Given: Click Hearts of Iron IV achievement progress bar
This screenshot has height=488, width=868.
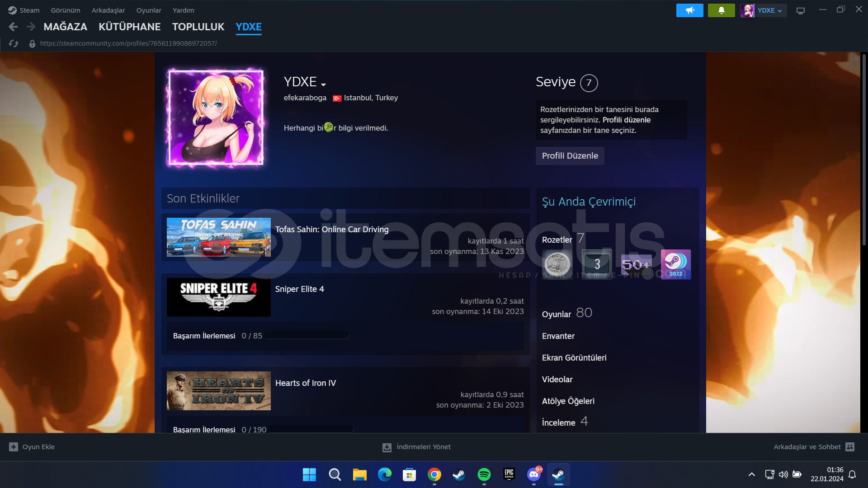Looking at the screenshot, I should click(311, 429).
